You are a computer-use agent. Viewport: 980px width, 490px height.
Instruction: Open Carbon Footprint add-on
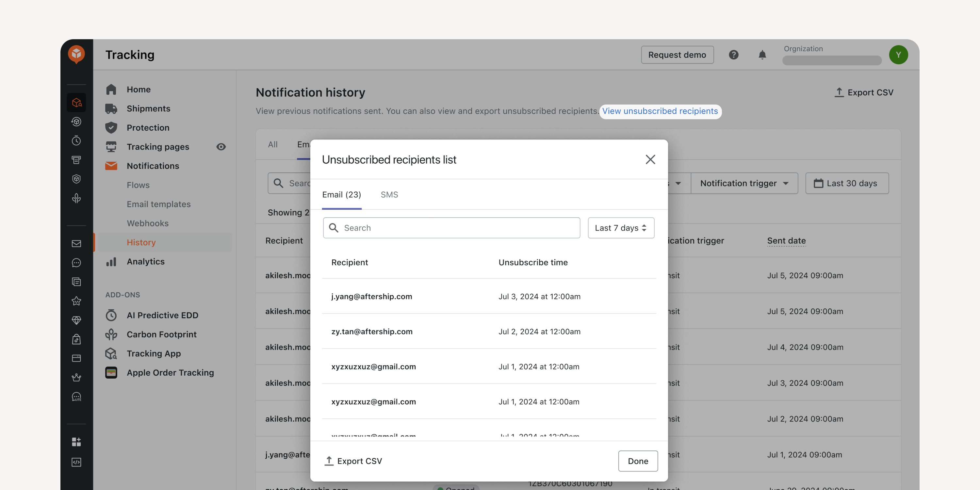(161, 335)
